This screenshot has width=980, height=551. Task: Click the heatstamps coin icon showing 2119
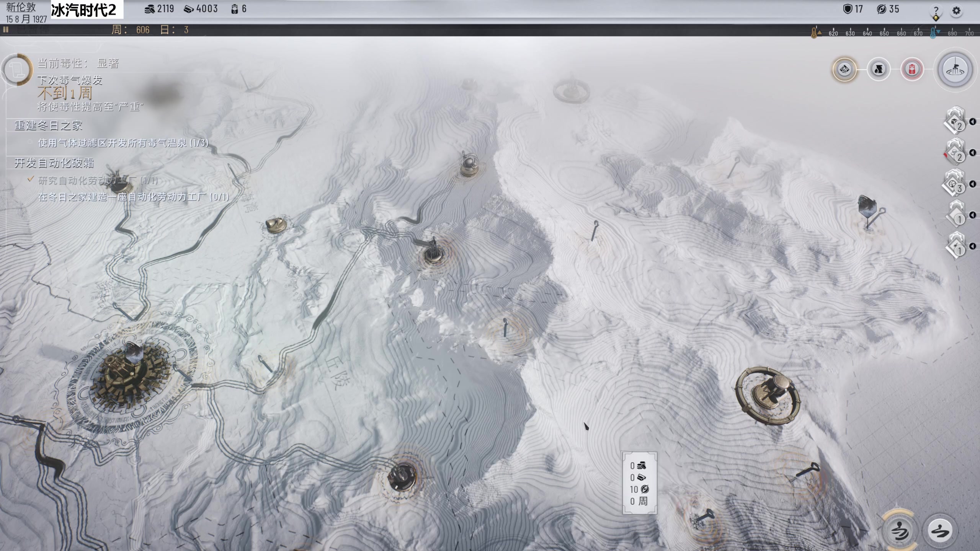click(149, 9)
